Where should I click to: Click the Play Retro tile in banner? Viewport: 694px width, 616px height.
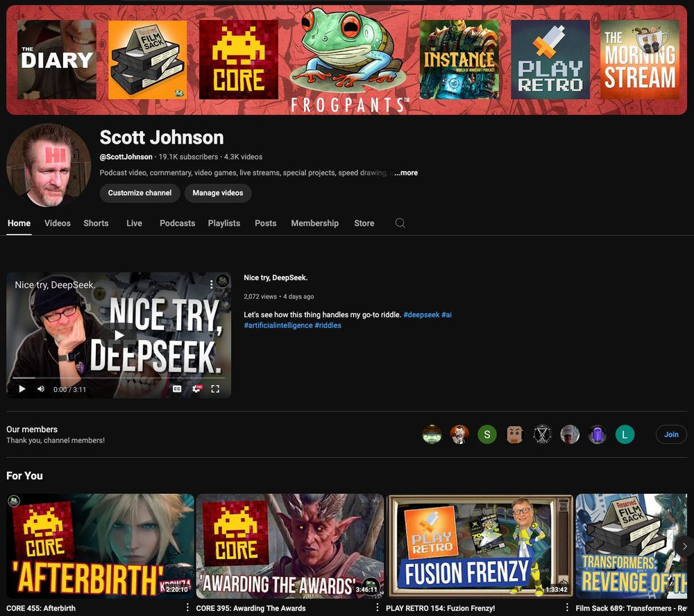pyautogui.click(x=550, y=59)
